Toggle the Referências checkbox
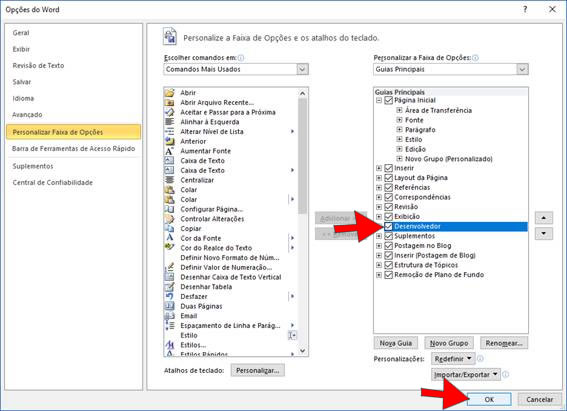The image size is (567, 411). (388, 188)
